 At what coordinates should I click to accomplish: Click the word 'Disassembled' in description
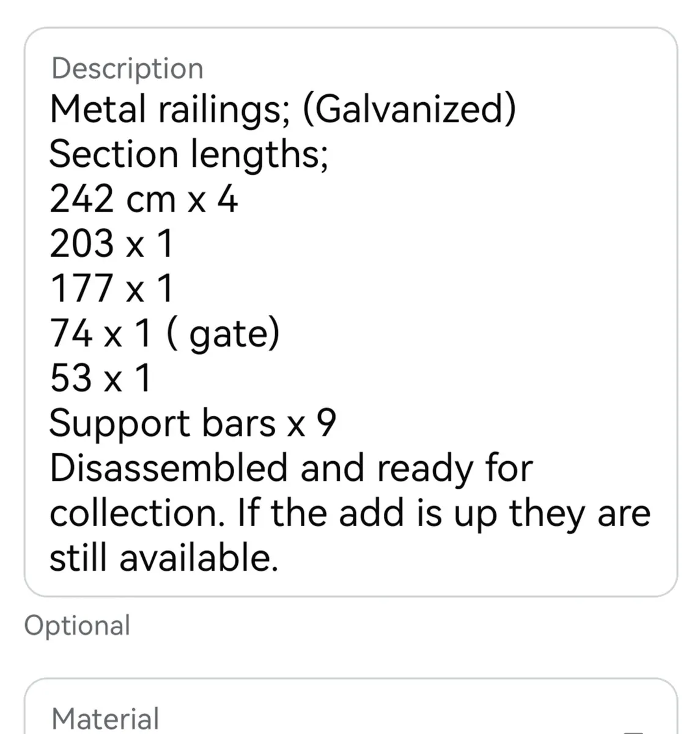click(x=168, y=468)
